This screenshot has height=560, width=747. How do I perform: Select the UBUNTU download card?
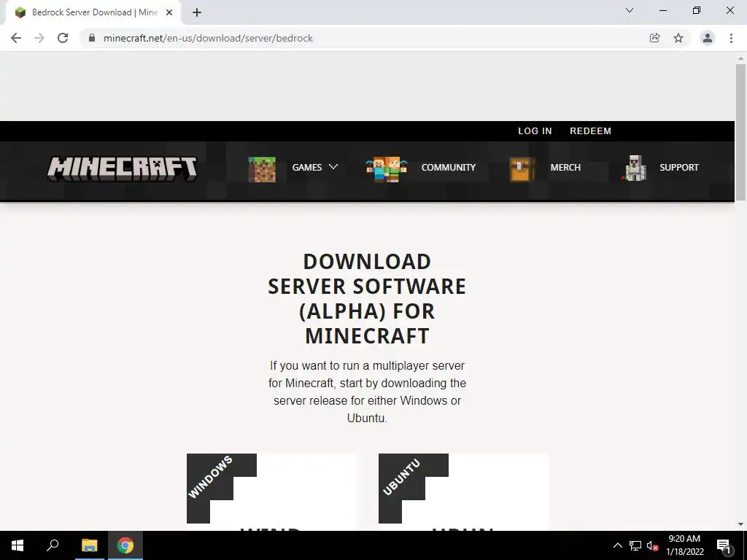[463, 491]
